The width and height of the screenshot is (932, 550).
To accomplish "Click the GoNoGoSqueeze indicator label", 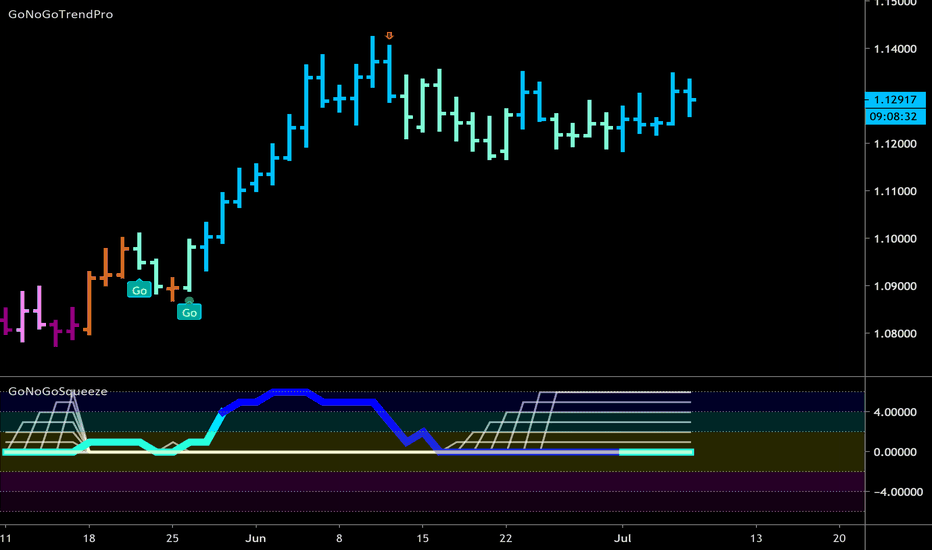I will click(x=58, y=391).
